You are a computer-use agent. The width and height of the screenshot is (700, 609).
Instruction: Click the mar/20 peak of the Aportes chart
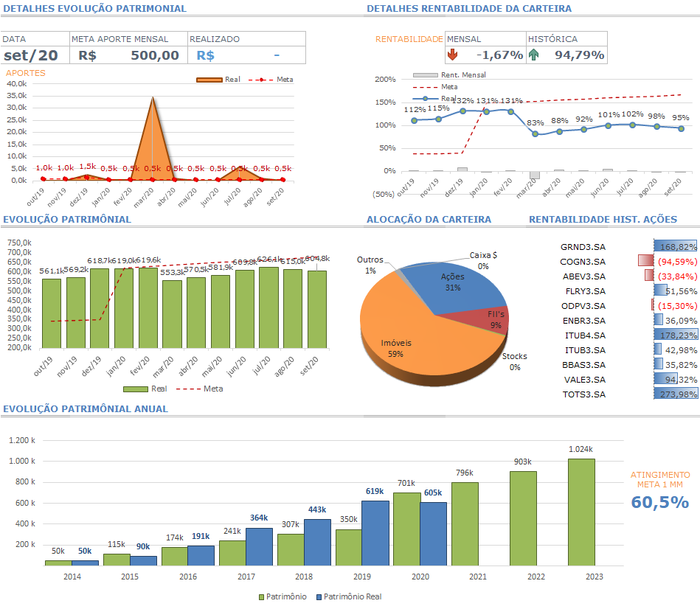tap(153, 98)
